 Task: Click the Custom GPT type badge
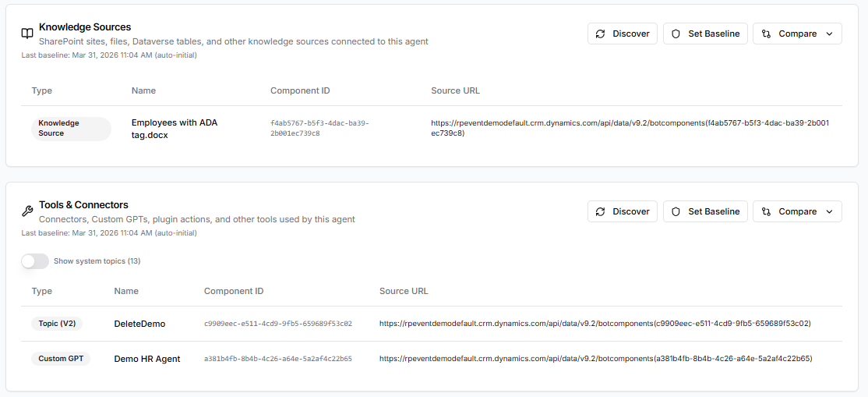[61, 359]
